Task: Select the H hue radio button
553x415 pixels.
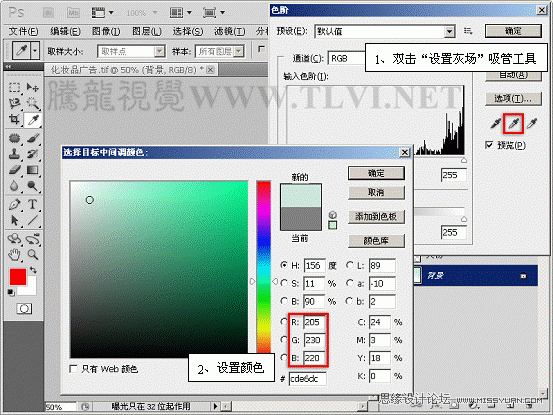Action: click(284, 265)
